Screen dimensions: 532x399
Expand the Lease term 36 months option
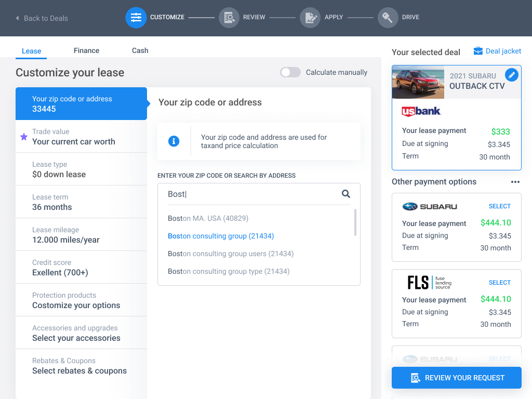(x=81, y=202)
